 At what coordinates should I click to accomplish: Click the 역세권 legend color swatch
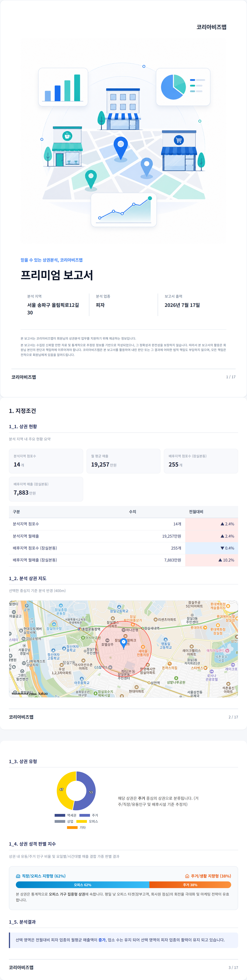pos(60,815)
